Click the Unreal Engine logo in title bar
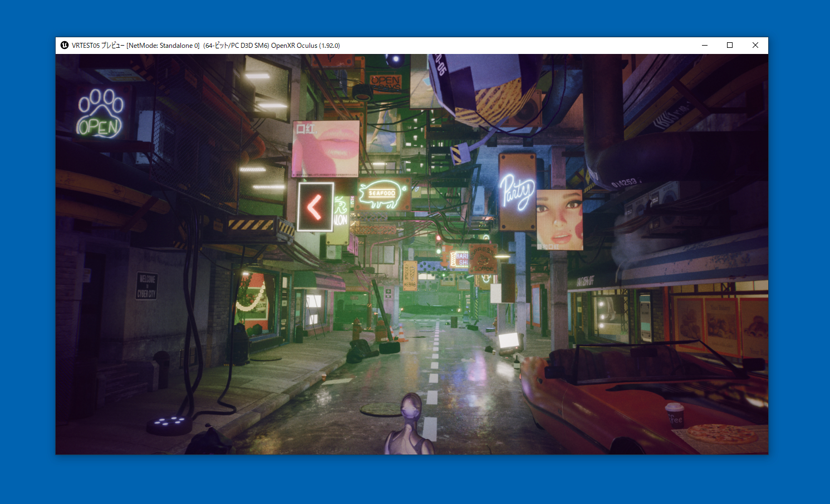830x504 pixels. 65,46
